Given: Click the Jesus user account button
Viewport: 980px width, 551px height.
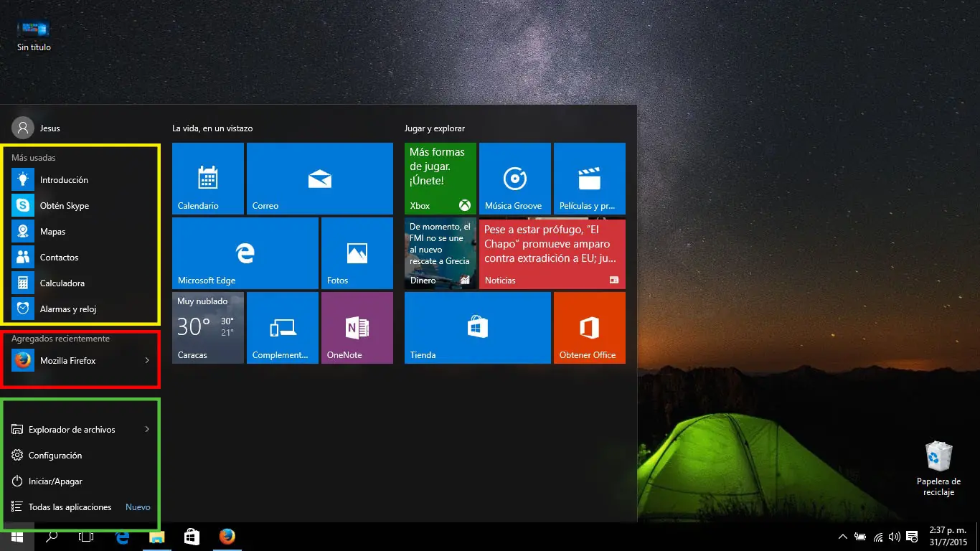Looking at the screenshot, I should coord(37,128).
